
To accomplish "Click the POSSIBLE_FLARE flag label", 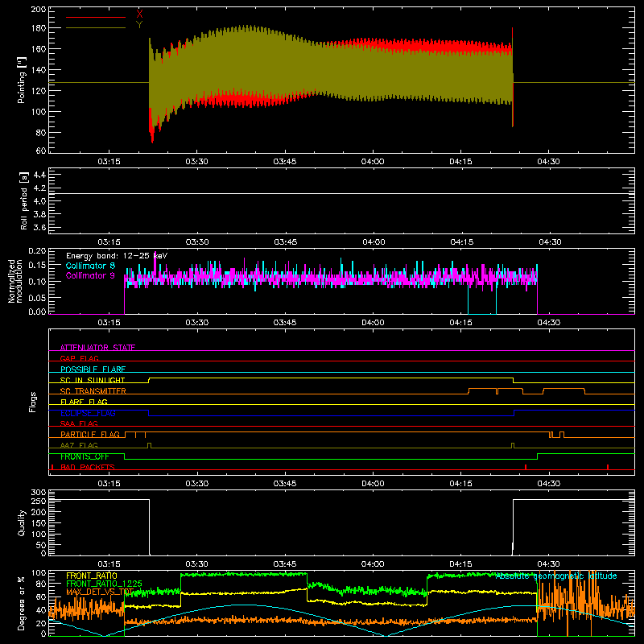I will 93,369.
